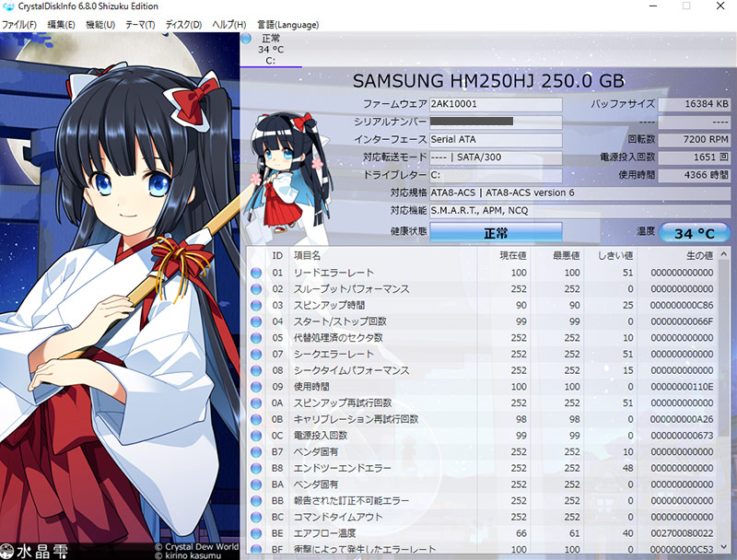Click status orb for 08 シークタイムパフォーマンス

point(256,370)
